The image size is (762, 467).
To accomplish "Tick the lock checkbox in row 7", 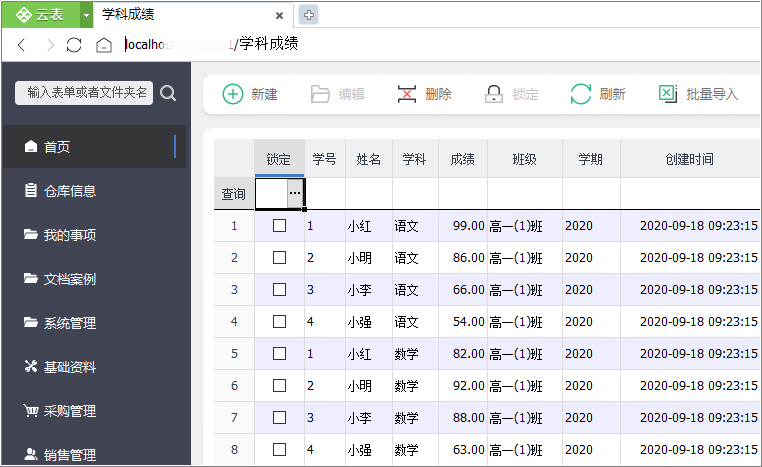I will [x=279, y=417].
